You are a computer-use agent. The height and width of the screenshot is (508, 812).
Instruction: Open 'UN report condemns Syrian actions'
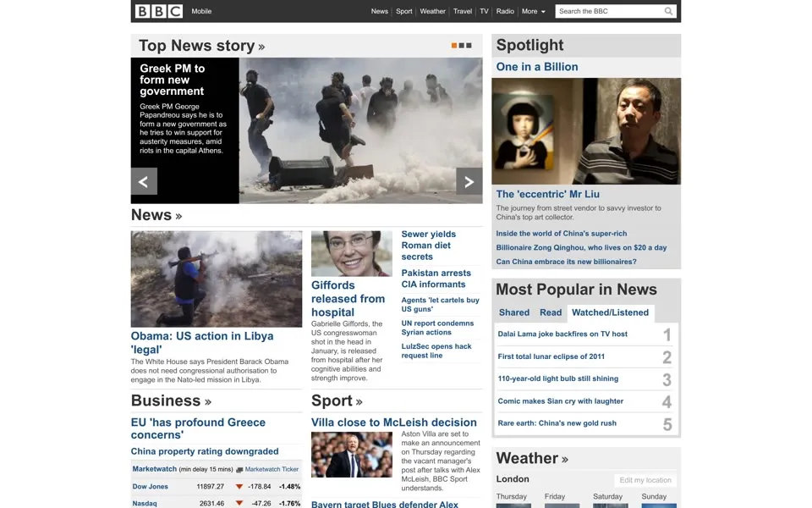coord(437,328)
